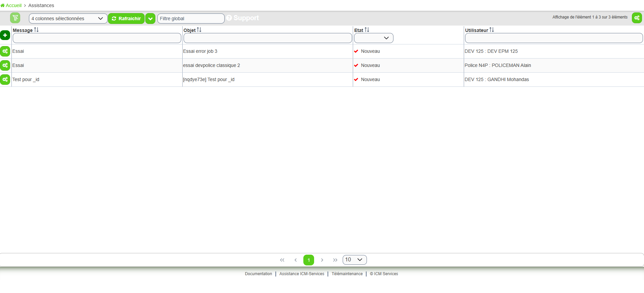The image size is (644, 293).
Task: Click the Support label in the toolbar
Action: [246, 18]
